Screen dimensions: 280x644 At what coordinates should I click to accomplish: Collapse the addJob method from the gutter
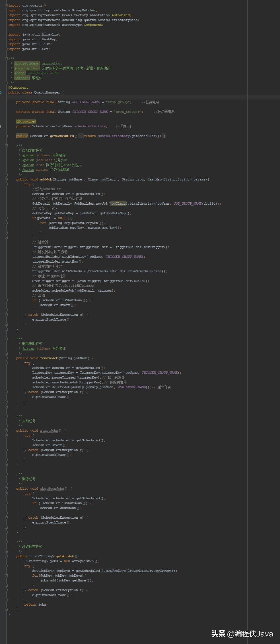(6, 179)
